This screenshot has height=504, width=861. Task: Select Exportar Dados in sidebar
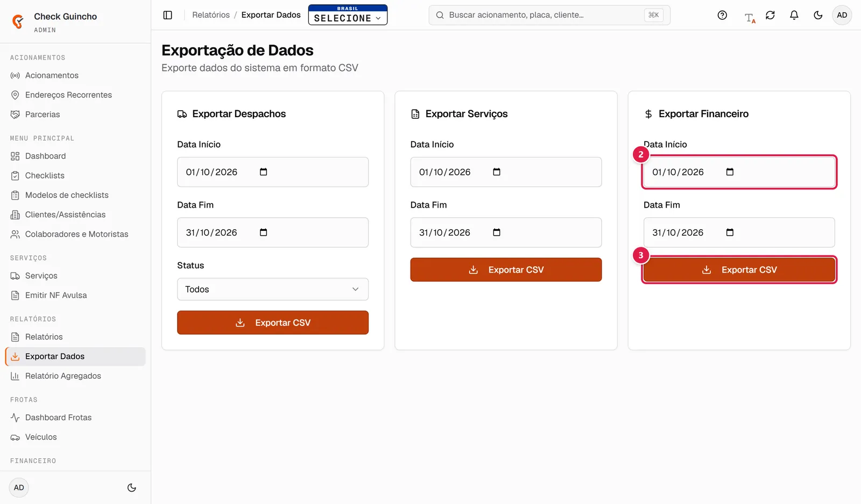tap(75, 357)
